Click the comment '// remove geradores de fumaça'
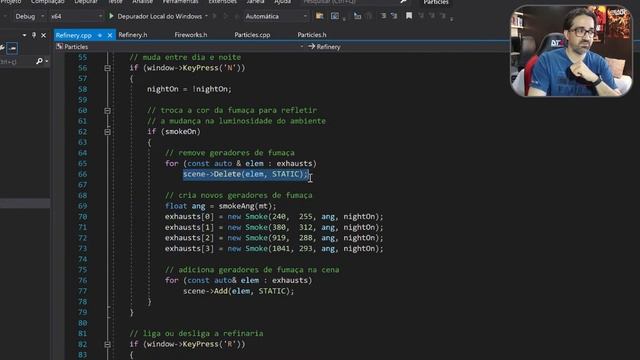 click(x=230, y=153)
